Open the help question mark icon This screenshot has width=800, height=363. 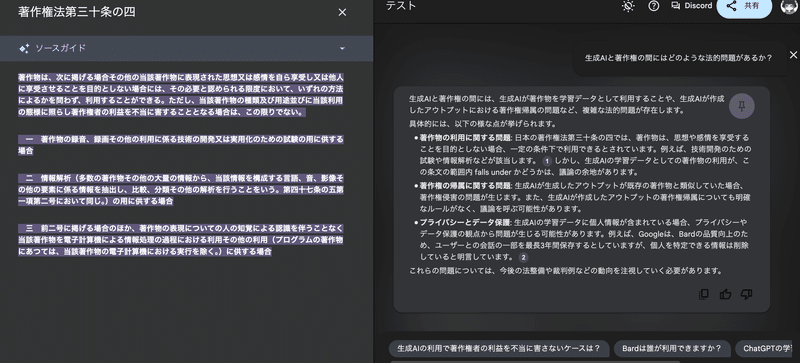(654, 6)
